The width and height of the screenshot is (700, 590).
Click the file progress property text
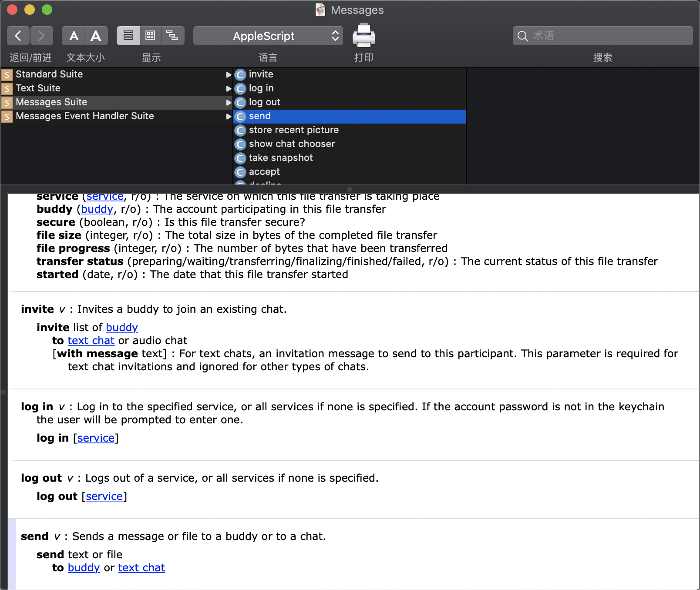tap(73, 248)
